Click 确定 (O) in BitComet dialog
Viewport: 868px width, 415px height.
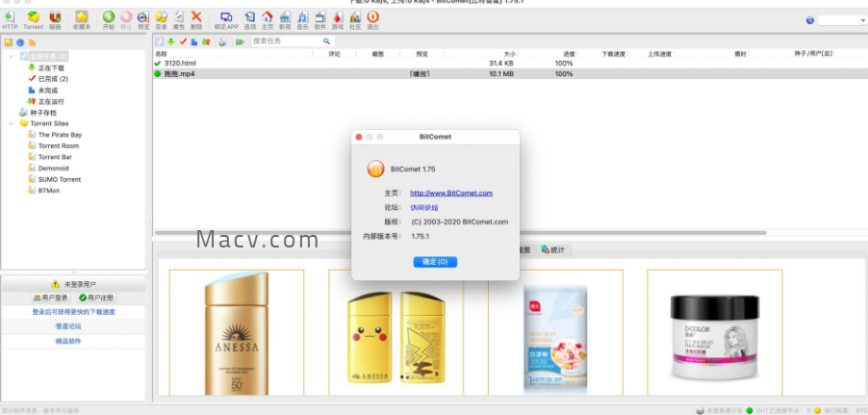[x=435, y=262]
